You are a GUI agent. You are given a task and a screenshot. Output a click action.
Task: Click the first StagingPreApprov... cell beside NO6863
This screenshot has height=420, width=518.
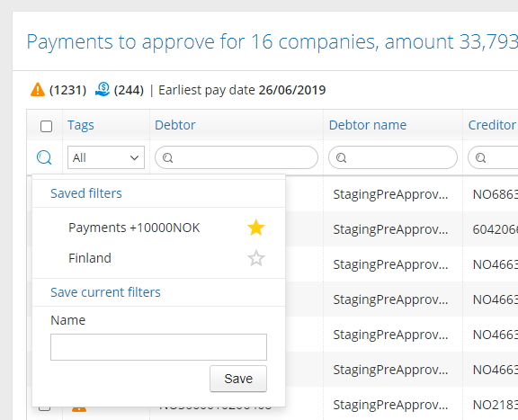pyautogui.click(x=390, y=194)
